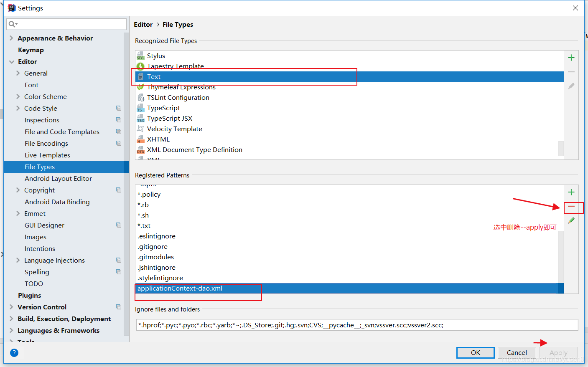Image resolution: width=588 pixels, height=367 pixels.
Task: Expand the Code Style subsection
Action: [18, 108]
